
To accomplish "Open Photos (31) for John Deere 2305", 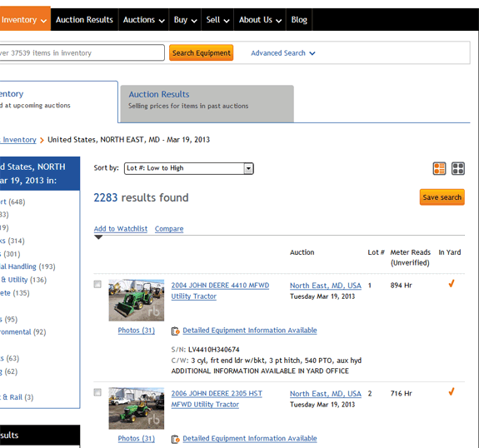I will click(x=137, y=439).
